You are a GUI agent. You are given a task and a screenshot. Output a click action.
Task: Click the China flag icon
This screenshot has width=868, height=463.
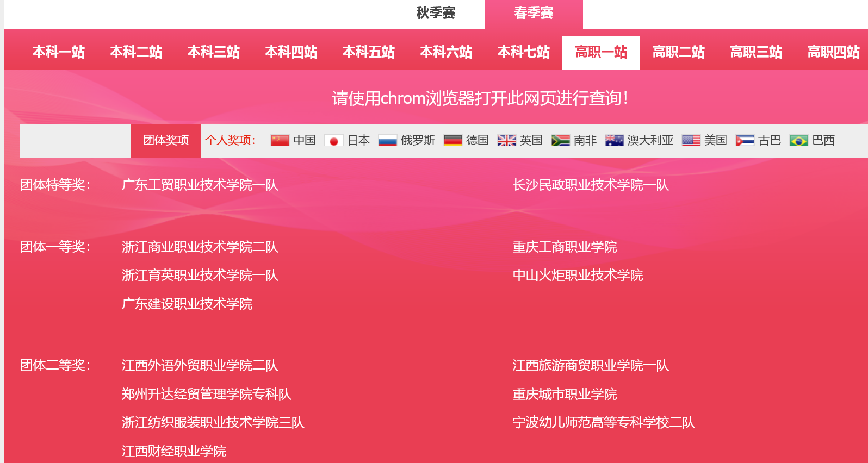click(x=280, y=141)
